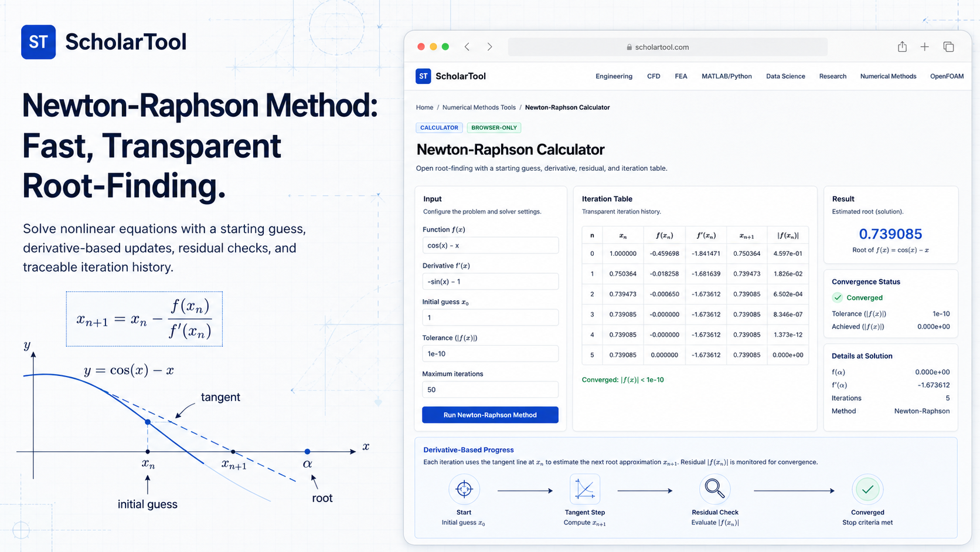The height and width of the screenshot is (552, 980).
Task: Open the OpenFOAM menu item
Action: tap(947, 76)
